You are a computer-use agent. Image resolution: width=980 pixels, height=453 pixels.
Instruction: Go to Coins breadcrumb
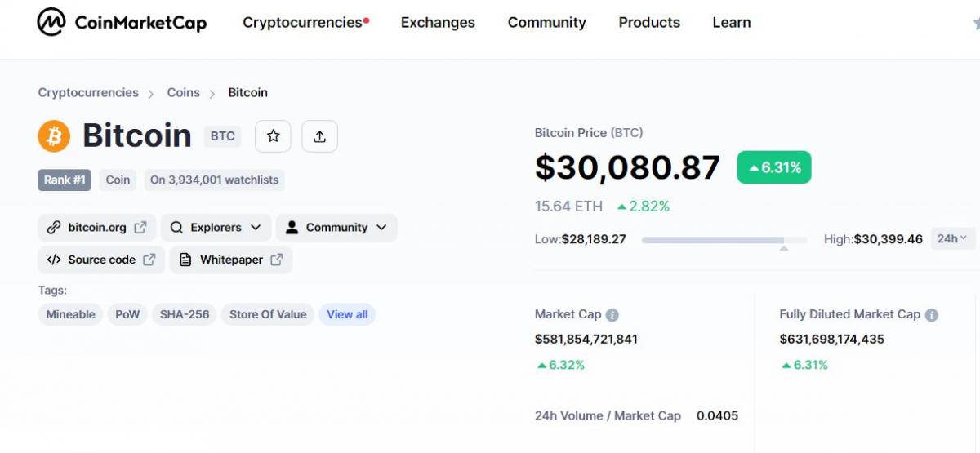[184, 93]
